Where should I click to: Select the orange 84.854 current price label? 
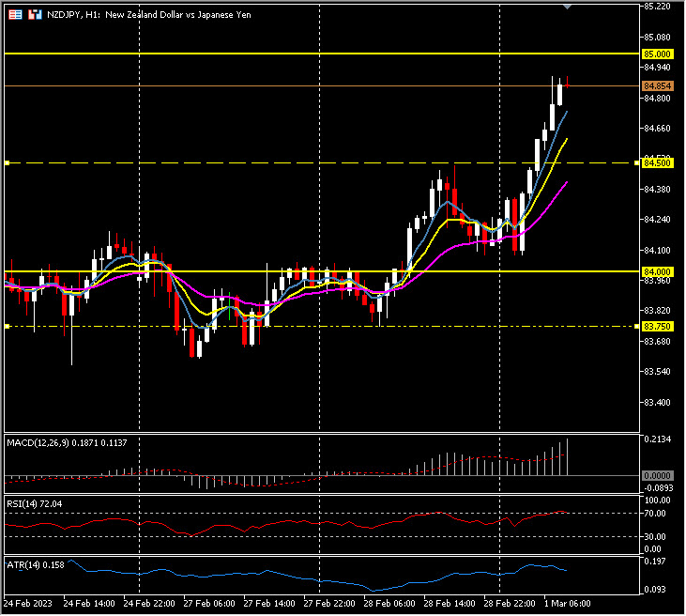click(656, 86)
